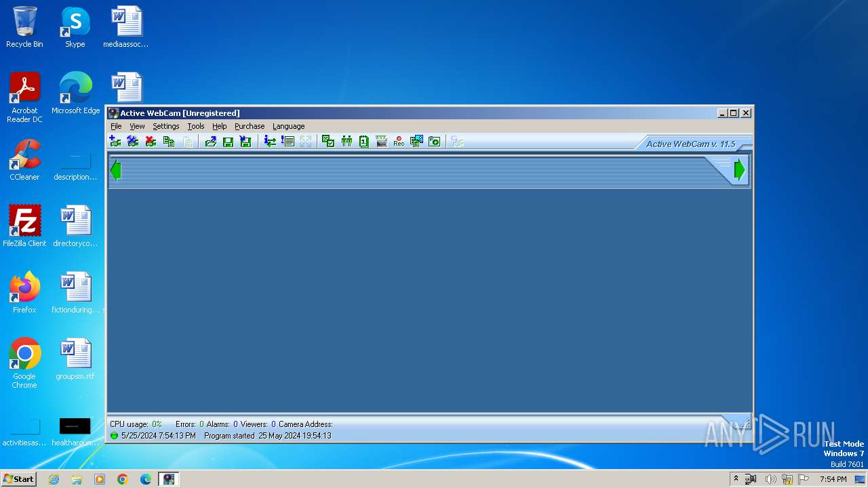Click the Active WebCam v. 11.5 label
Screen dimensions: 868x488
click(x=690, y=144)
